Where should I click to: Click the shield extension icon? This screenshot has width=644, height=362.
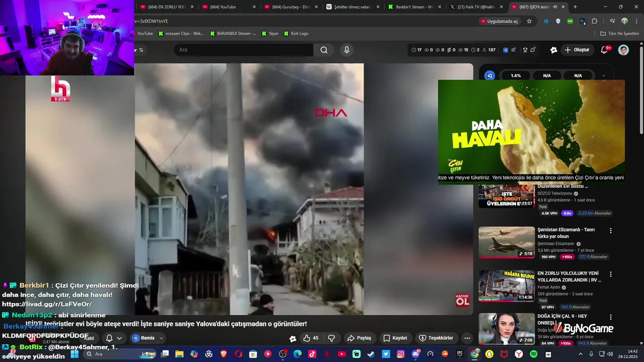click(x=558, y=21)
